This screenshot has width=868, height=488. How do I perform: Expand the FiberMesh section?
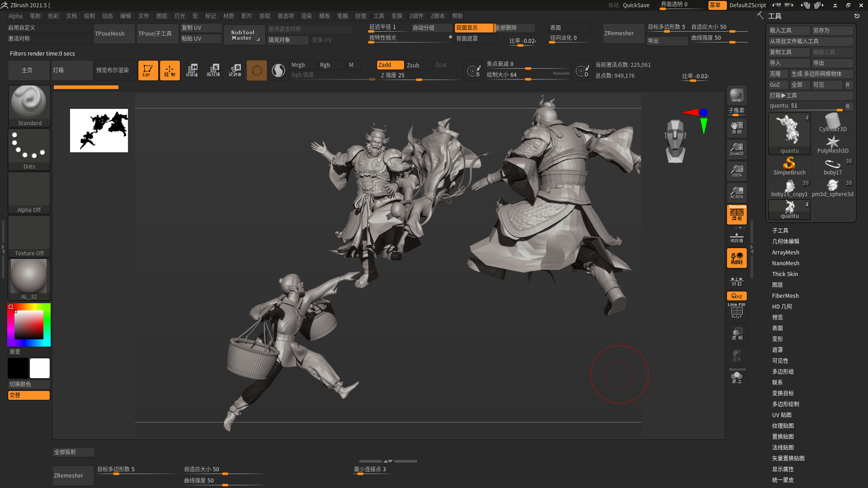785,296
